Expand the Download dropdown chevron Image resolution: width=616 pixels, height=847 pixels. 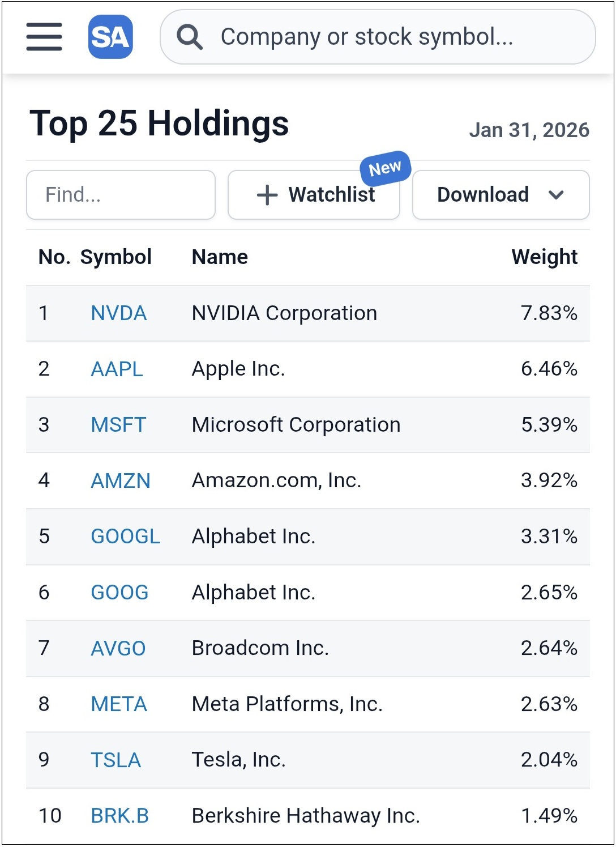[556, 195]
